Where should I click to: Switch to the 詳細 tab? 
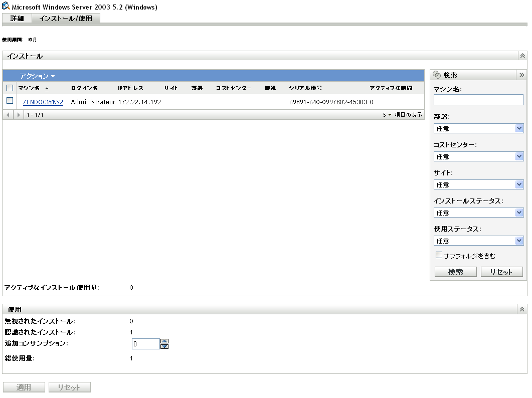17,19
